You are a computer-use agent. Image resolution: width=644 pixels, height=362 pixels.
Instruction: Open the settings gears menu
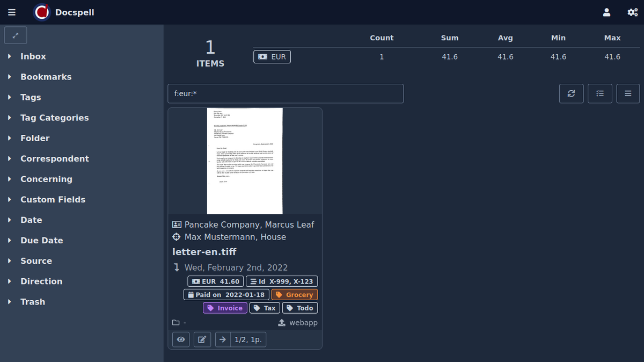pyautogui.click(x=632, y=12)
